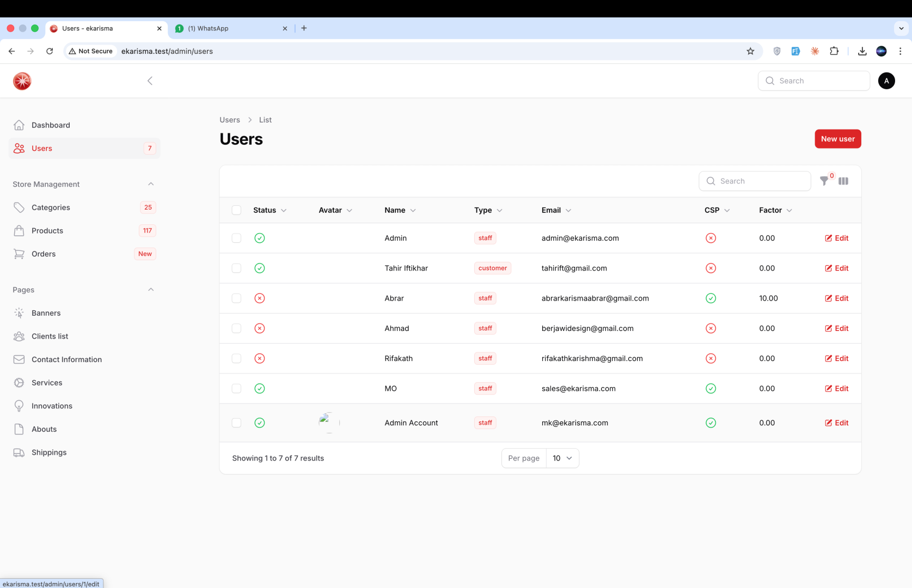
Task: Reload the page using browser refresh icon
Action: point(50,51)
